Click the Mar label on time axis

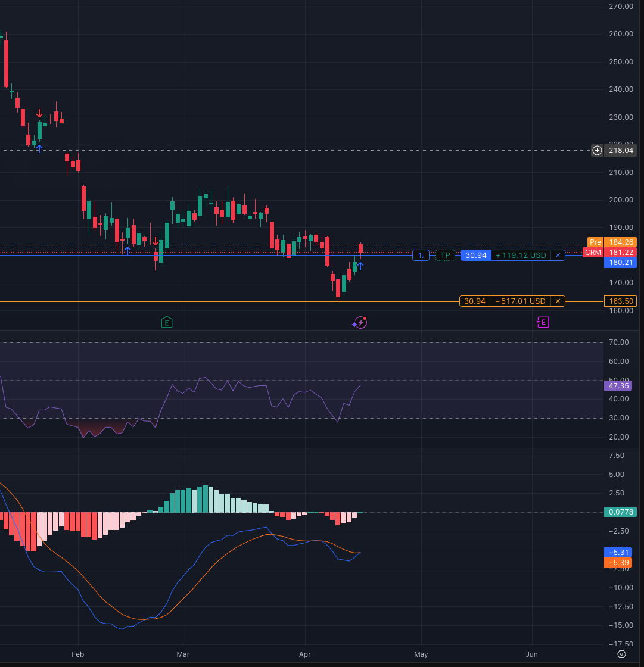coord(183,654)
